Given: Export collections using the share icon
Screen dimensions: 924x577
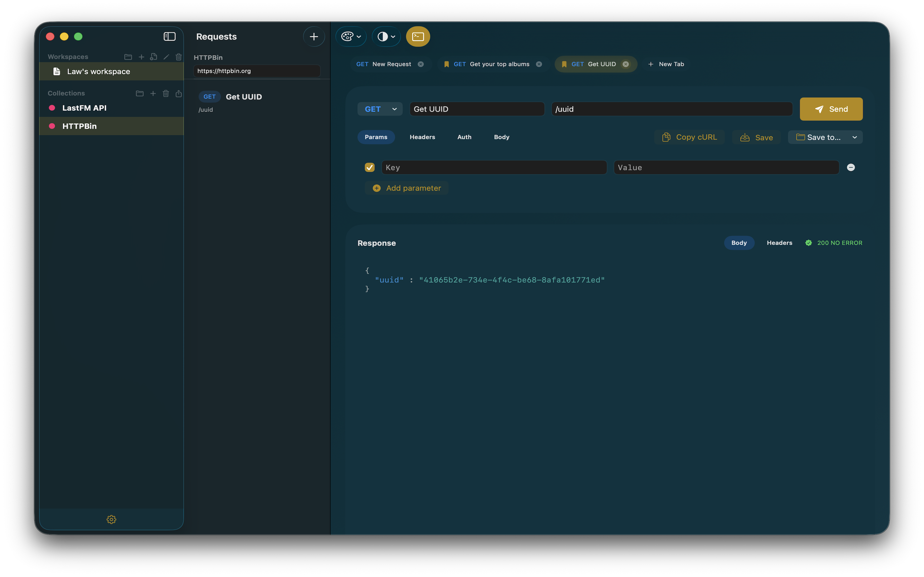Looking at the screenshot, I should click(x=178, y=93).
